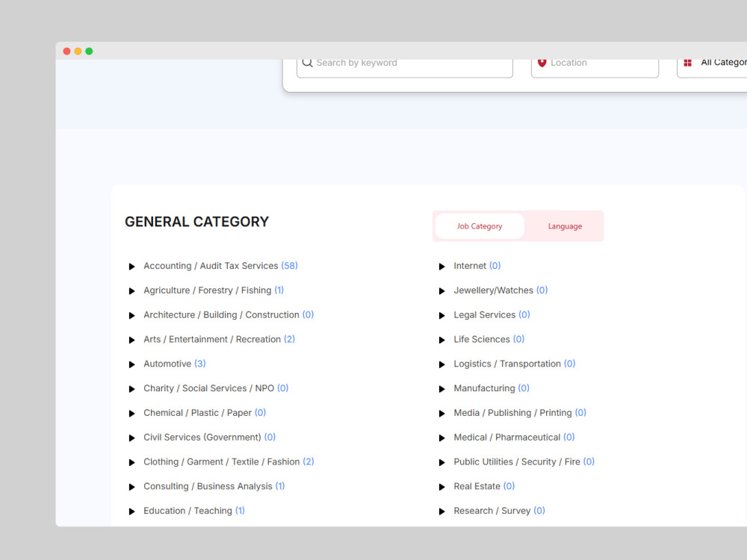Click the green maximize window dot

pos(89,51)
